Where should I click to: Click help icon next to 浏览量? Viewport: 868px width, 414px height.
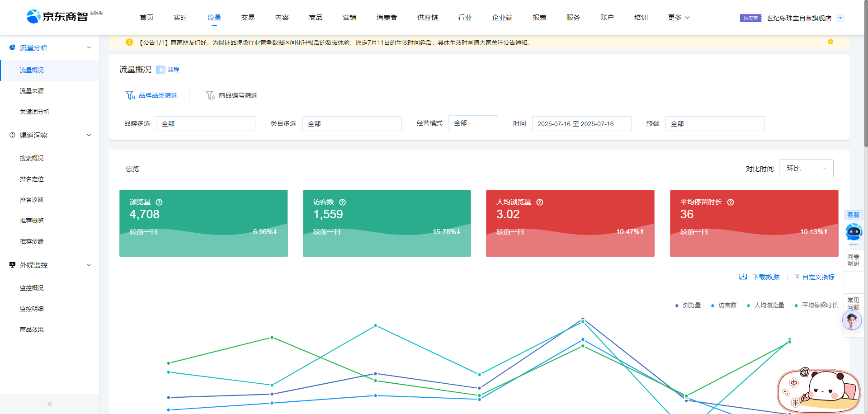(159, 202)
